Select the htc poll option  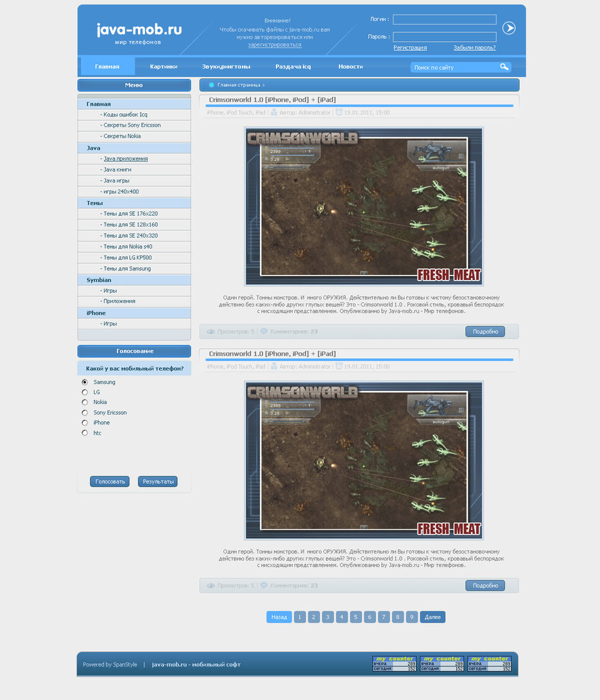tap(85, 433)
